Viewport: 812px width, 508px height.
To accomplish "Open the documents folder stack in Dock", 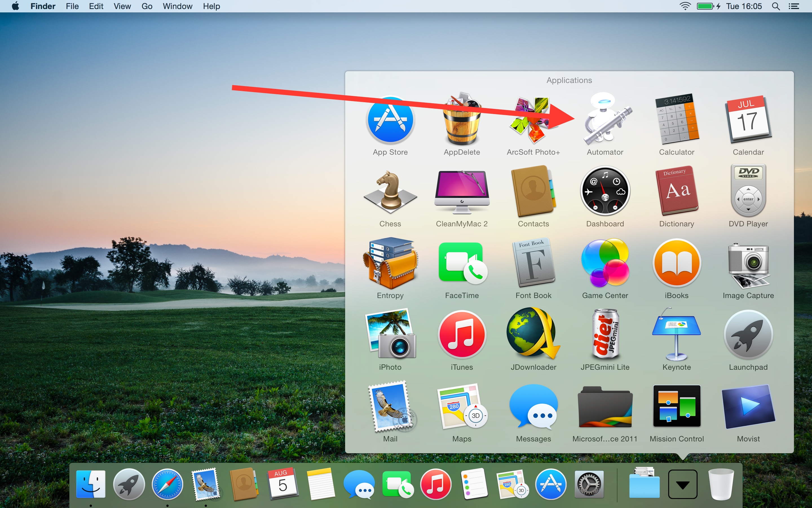I will (x=644, y=483).
